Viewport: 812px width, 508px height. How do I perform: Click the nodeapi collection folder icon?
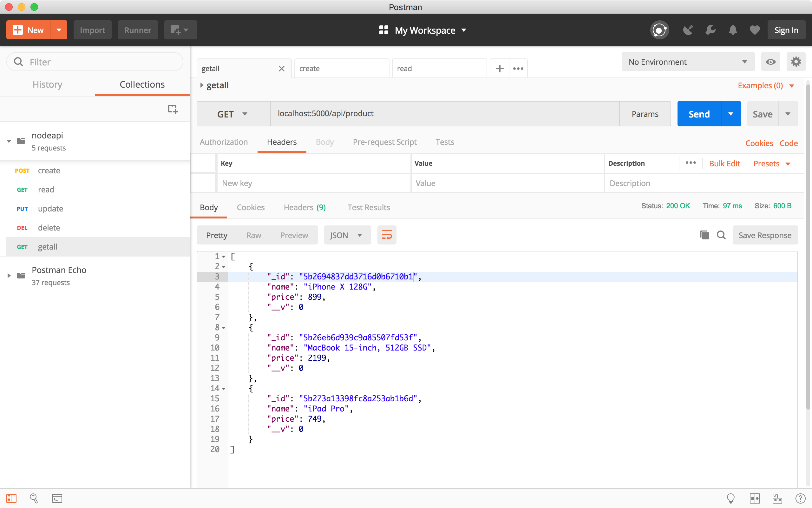coord(21,141)
